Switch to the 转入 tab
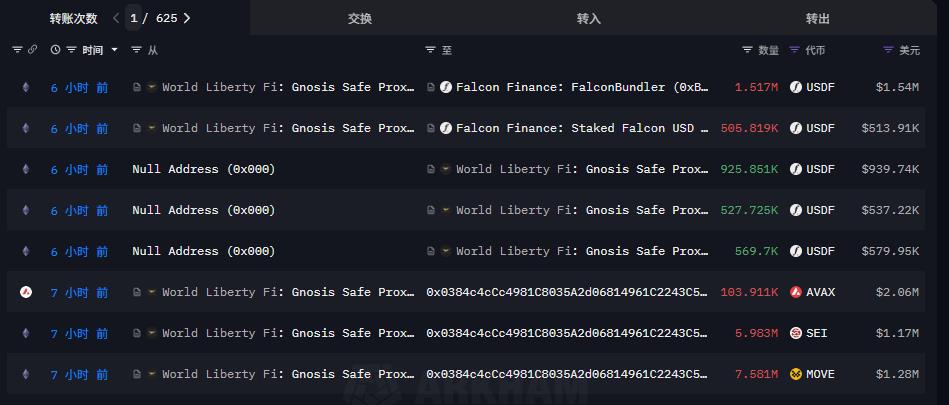Screen dimensions: 949x405 coord(588,19)
